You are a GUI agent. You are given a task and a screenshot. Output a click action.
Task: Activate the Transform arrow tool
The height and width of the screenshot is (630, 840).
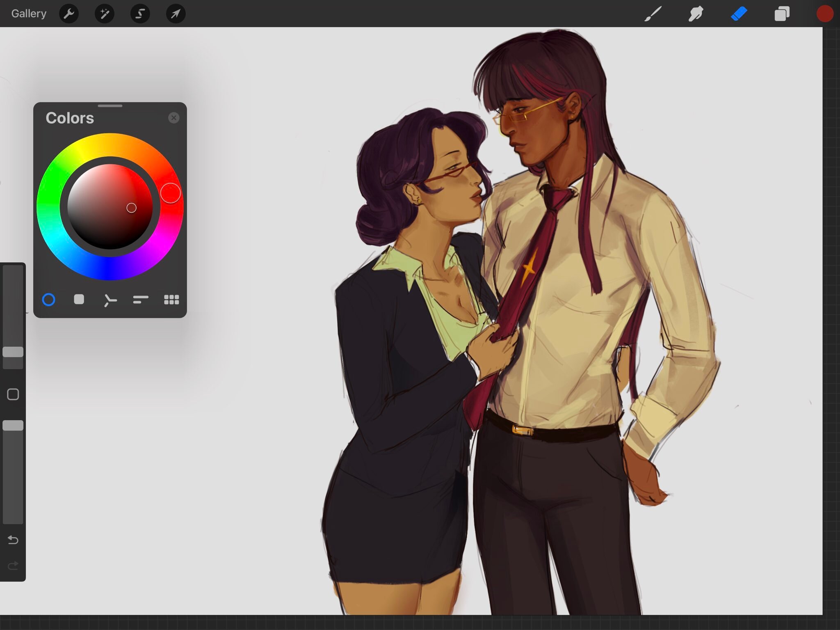(x=176, y=14)
